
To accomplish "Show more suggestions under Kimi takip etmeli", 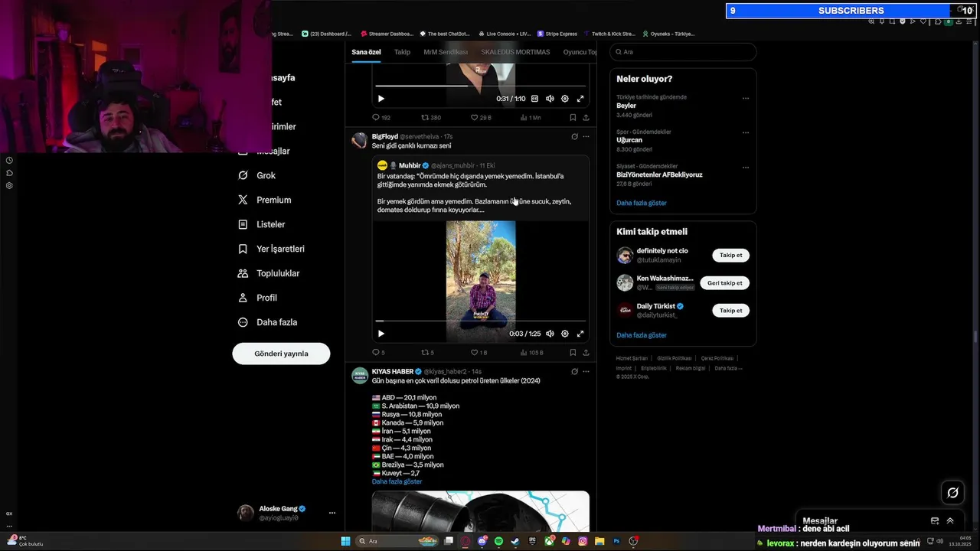I will coord(642,335).
